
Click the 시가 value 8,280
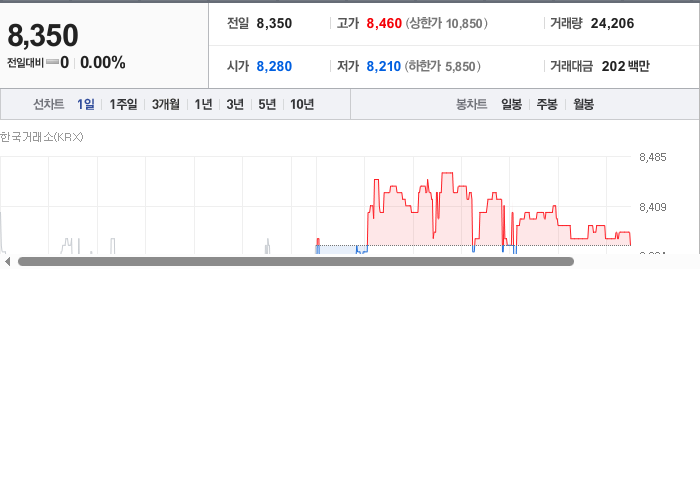click(274, 66)
